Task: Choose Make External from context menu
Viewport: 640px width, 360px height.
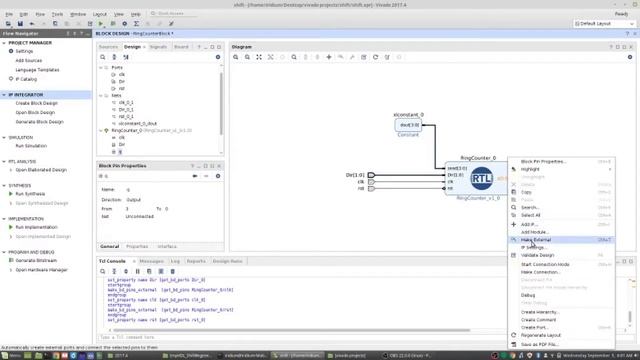Action: pos(562,240)
